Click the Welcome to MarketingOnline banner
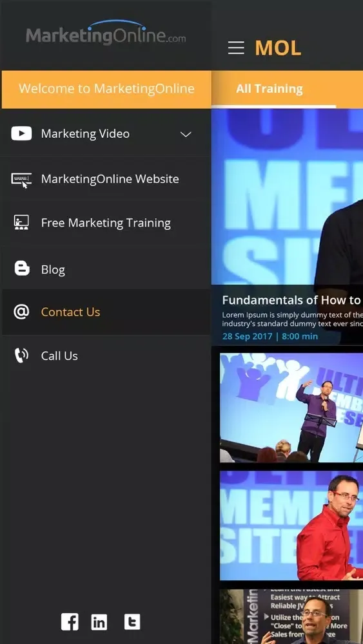The height and width of the screenshot is (644, 363). coord(106,89)
